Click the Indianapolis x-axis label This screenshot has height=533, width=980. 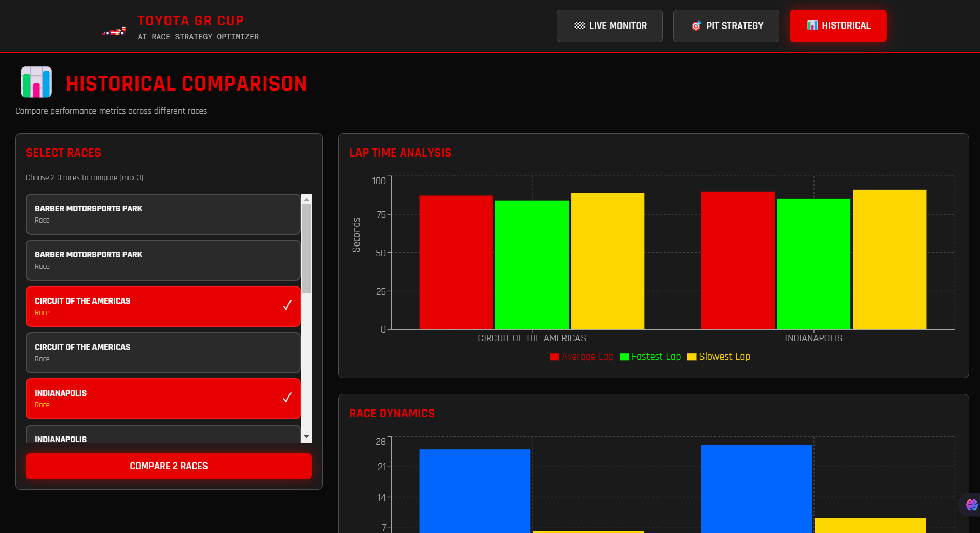(813, 338)
